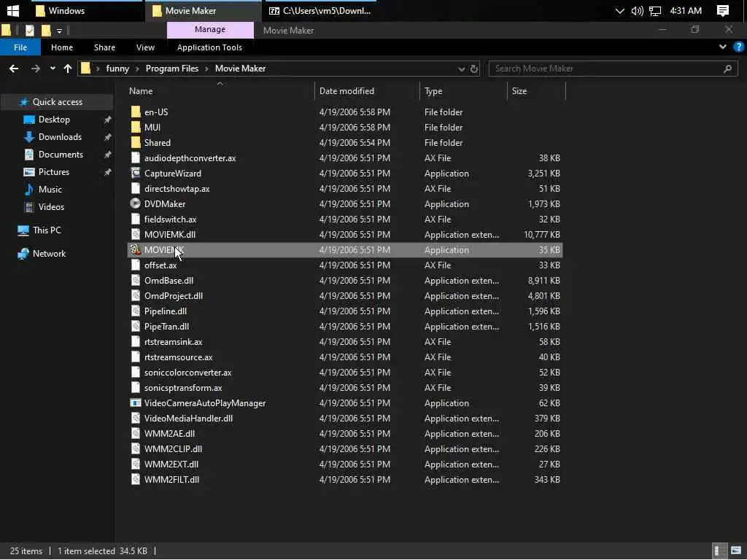Select the MOVIEMK application icon
This screenshot has height=560, width=747.
point(135,249)
